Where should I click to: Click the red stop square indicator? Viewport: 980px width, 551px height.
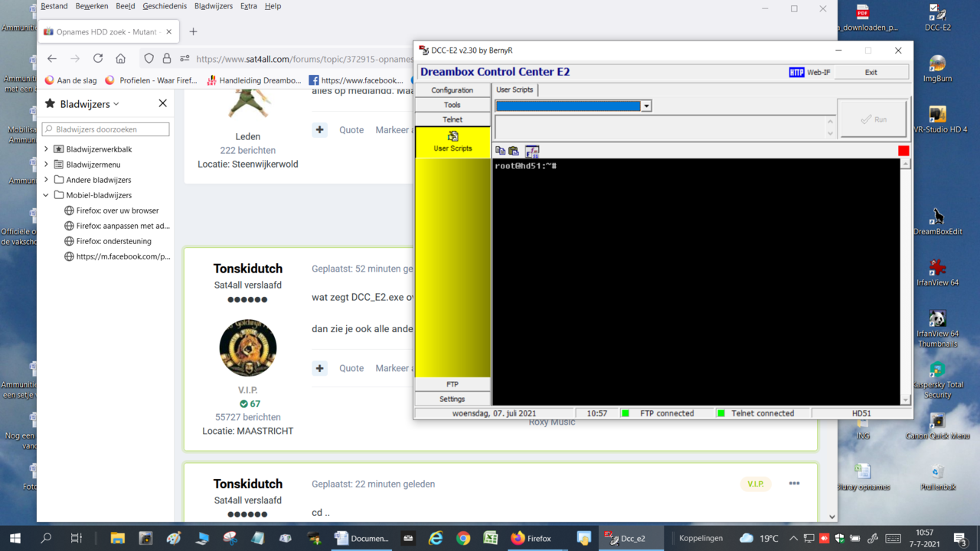pos(903,151)
